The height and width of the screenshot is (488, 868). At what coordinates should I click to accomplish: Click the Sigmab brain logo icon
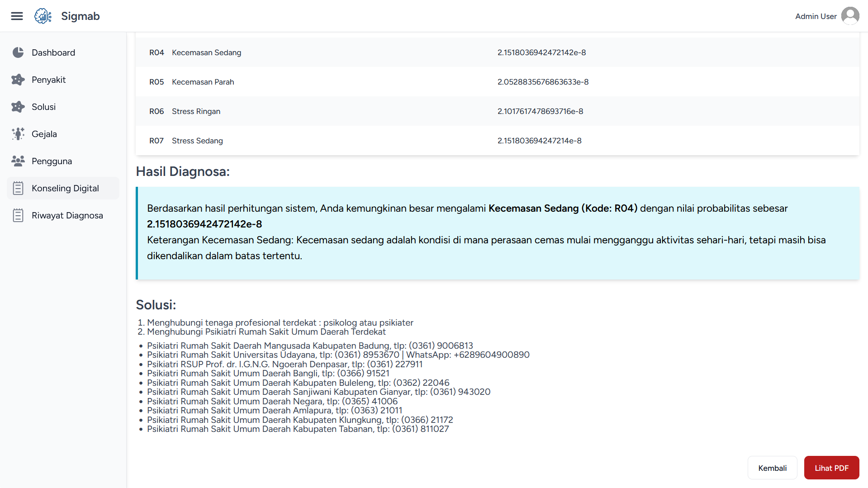[43, 16]
